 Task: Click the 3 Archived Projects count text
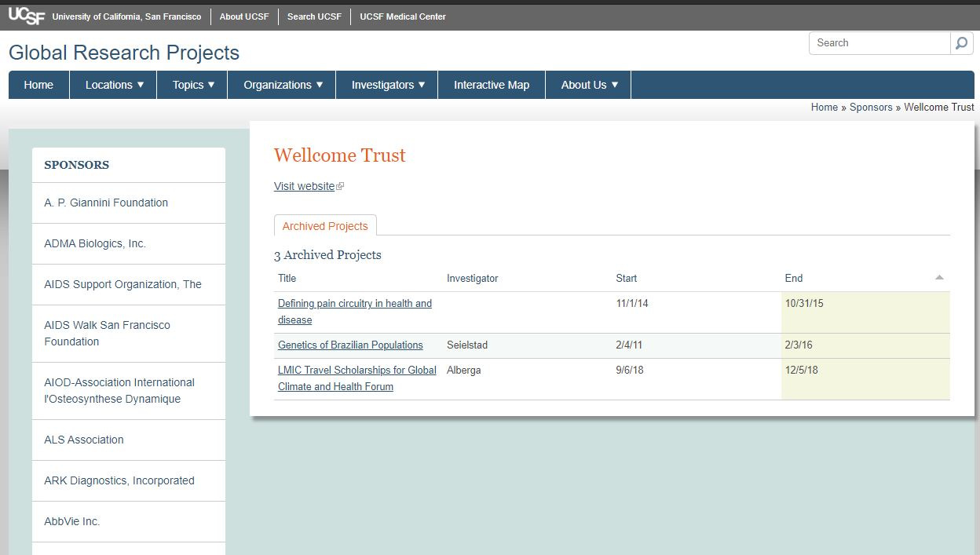point(327,255)
